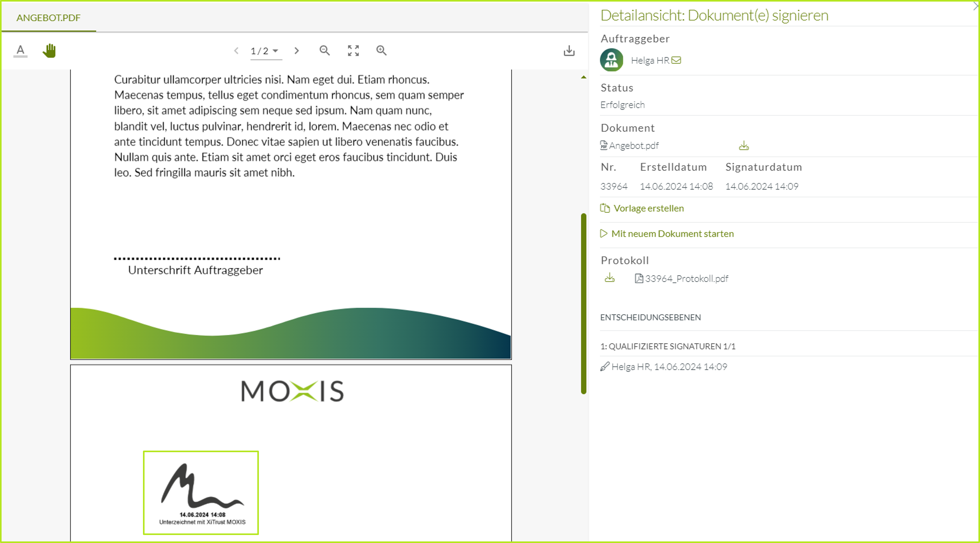Screen dimensions: 980x543
Task: Select the text selection tool
Action: pos(21,50)
